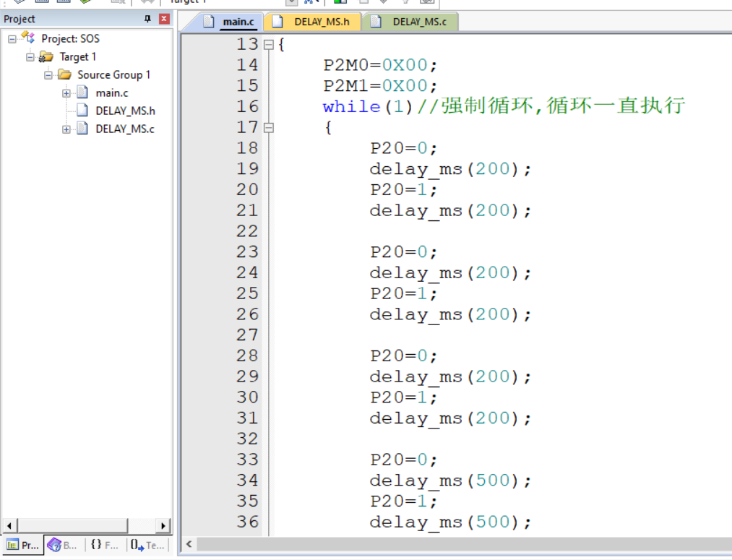
Task: Click delay_ms(200); on line 31
Action: point(450,418)
